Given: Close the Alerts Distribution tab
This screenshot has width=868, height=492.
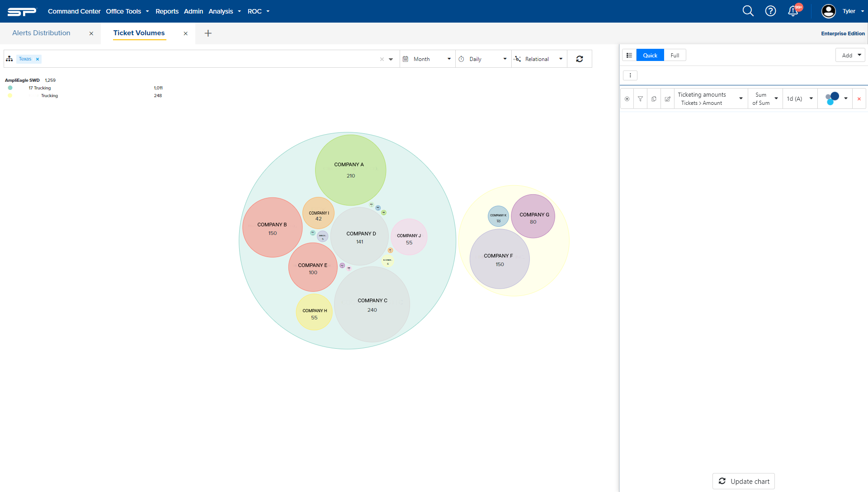Looking at the screenshot, I should coord(91,33).
